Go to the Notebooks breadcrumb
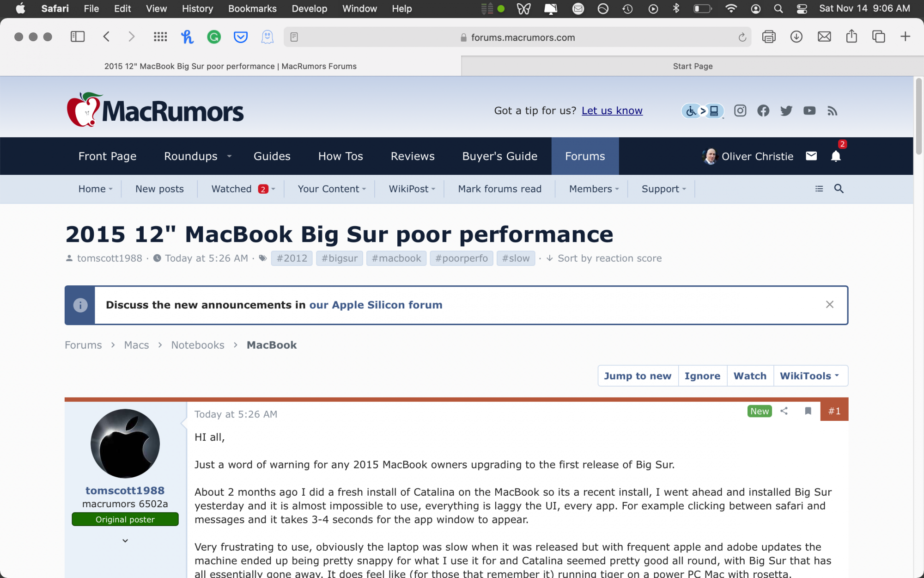The height and width of the screenshot is (578, 924). [x=198, y=345]
